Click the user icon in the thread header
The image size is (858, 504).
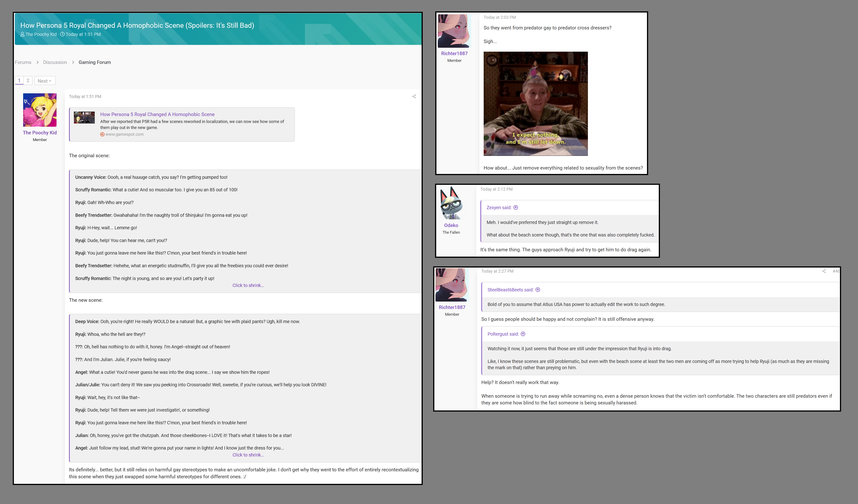pos(22,34)
